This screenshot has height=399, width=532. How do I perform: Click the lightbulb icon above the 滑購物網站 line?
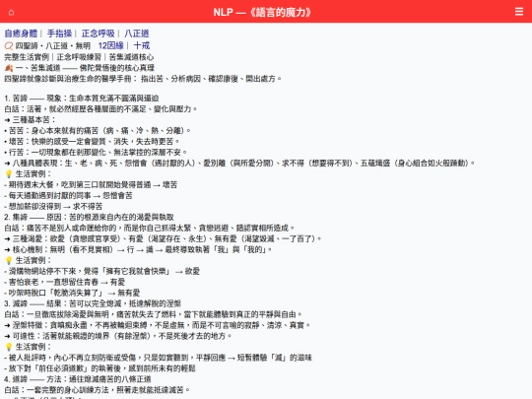(9, 260)
